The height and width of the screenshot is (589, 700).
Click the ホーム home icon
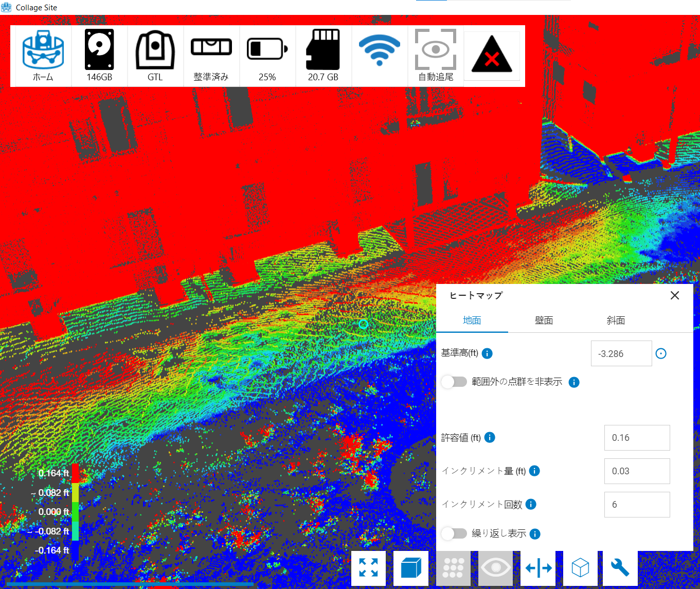coord(43,56)
